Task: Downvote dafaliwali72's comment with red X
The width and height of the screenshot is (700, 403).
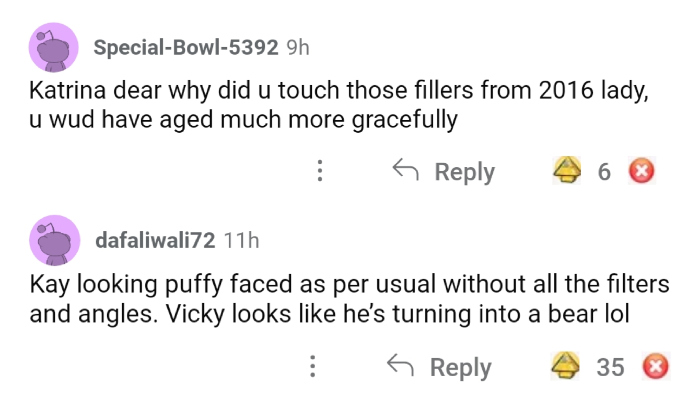Action: click(x=655, y=367)
